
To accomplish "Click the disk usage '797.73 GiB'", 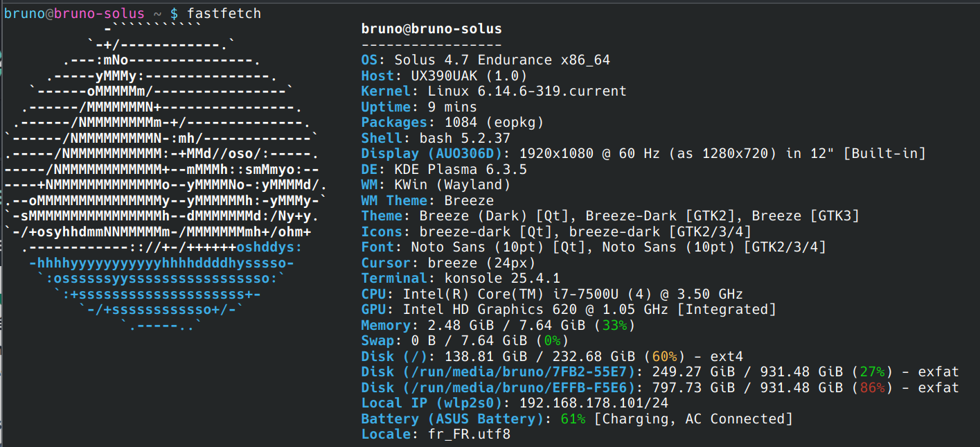I will [x=693, y=387].
